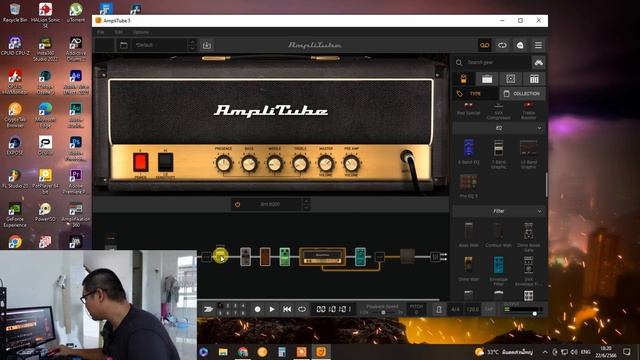Open the recorder tape icon in header
The height and width of the screenshot is (360, 640).
pos(484,45)
